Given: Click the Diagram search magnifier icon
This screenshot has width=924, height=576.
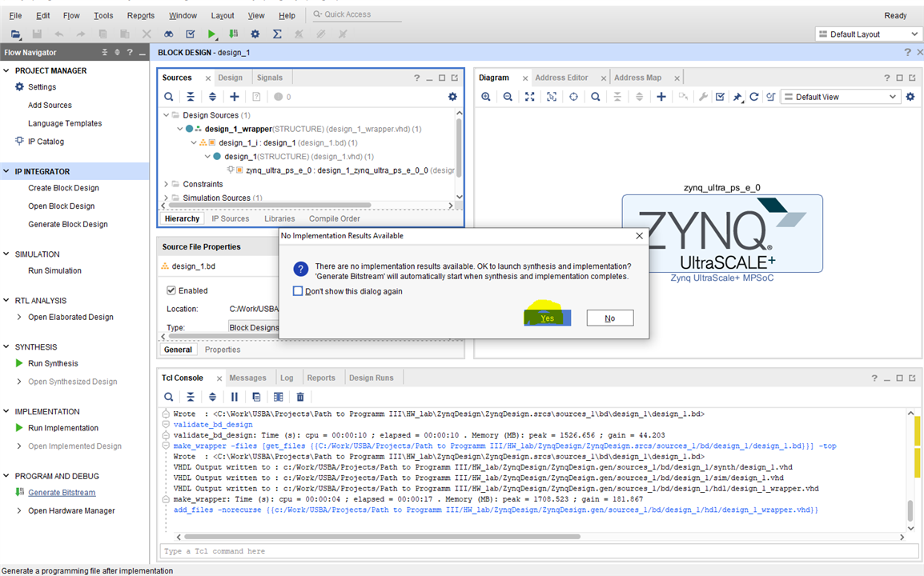Looking at the screenshot, I should [x=595, y=97].
